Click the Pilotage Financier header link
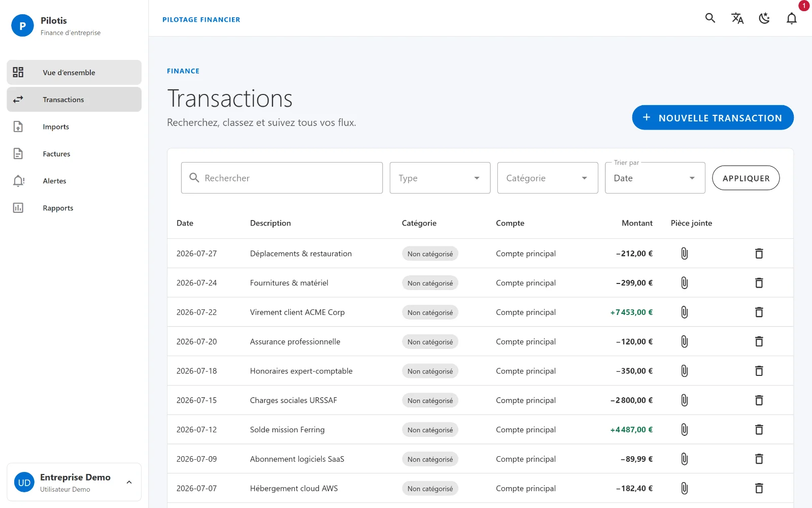Screen dimensions: 812x508 tap(201, 19)
